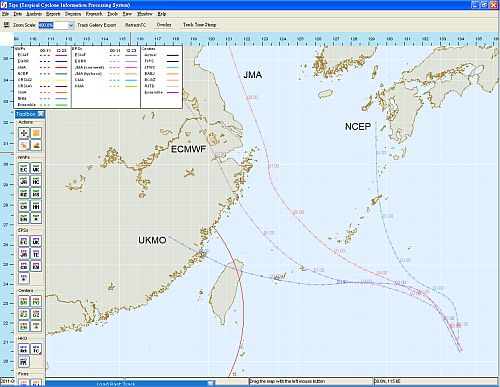The width and height of the screenshot is (500, 387).
Task: Click the EC icon in the EPSs group
Action: (24, 241)
